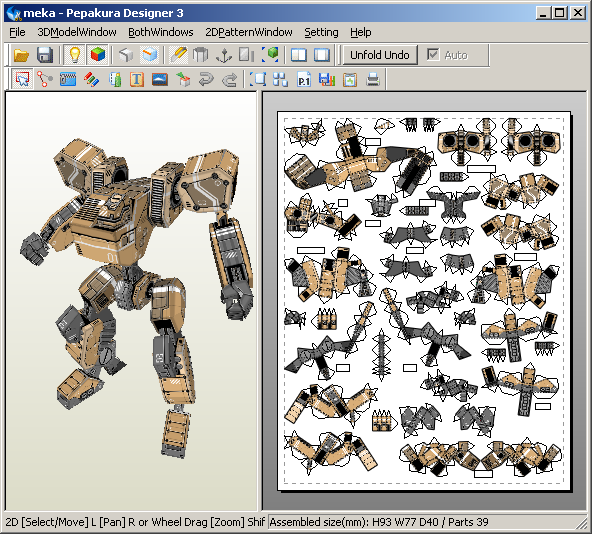Image resolution: width=592 pixels, height=534 pixels.
Task: Click the floppy with bar chart icon
Action: coord(327,79)
